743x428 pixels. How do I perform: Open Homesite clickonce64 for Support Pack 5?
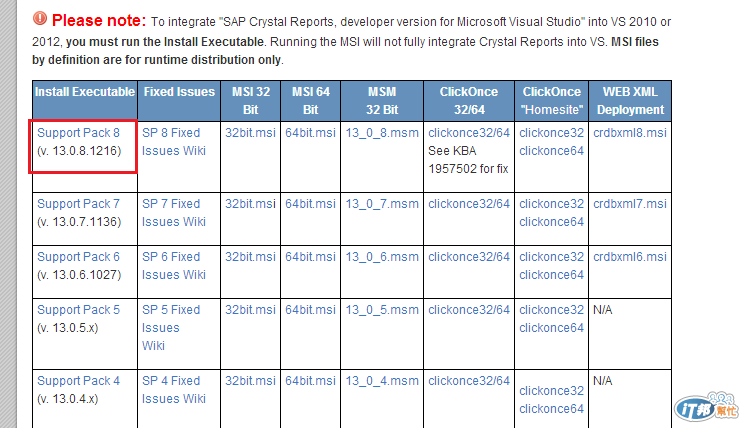(552, 328)
